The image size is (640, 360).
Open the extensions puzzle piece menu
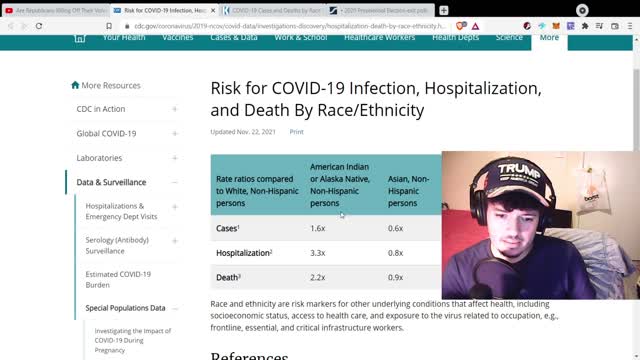(x=585, y=26)
